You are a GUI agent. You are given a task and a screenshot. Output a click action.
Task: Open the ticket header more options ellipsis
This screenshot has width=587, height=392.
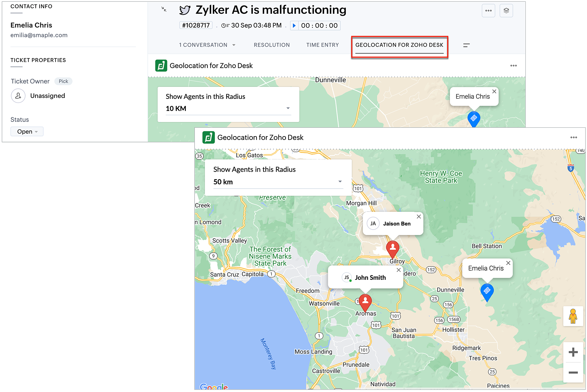point(488,11)
